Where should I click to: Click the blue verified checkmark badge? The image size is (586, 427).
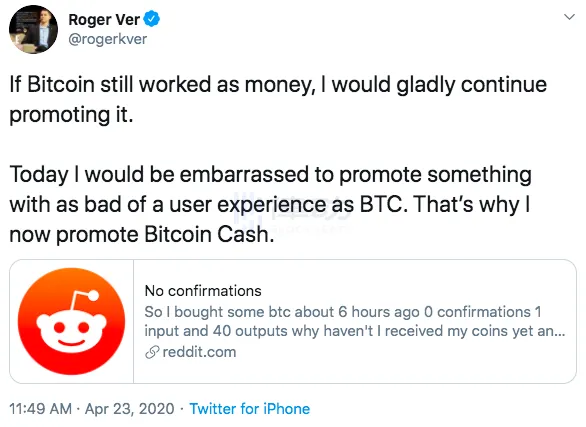pyautogui.click(x=152, y=19)
